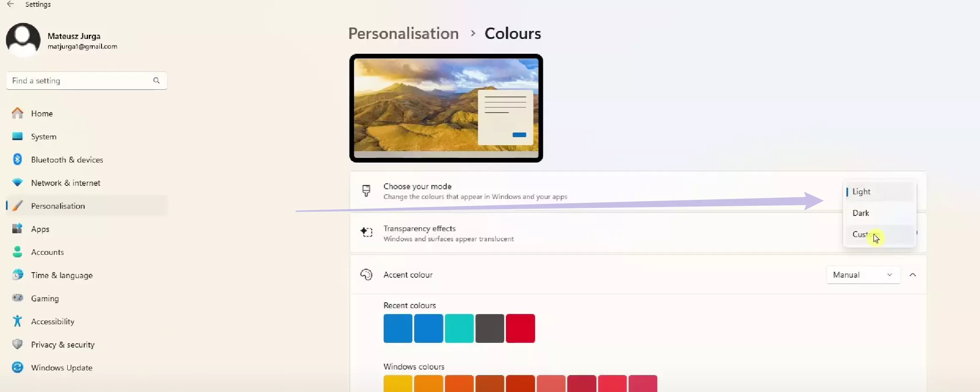The width and height of the screenshot is (980, 392).
Task: Click the Accounts person icon
Action: click(17, 252)
